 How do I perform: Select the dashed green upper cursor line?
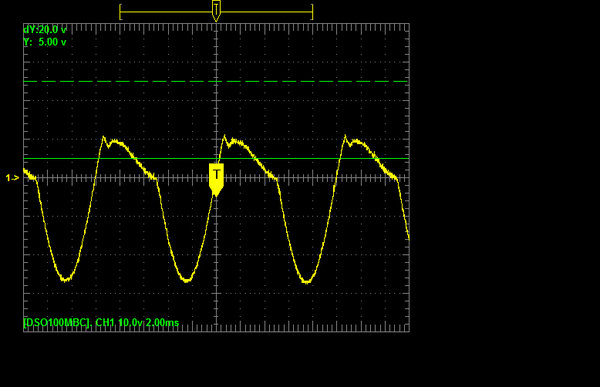(216, 82)
